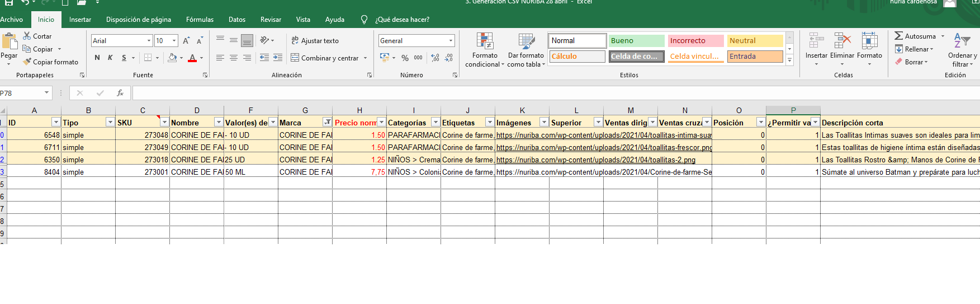
Task: Switch to Disposición de página tab
Action: click(139, 20)
